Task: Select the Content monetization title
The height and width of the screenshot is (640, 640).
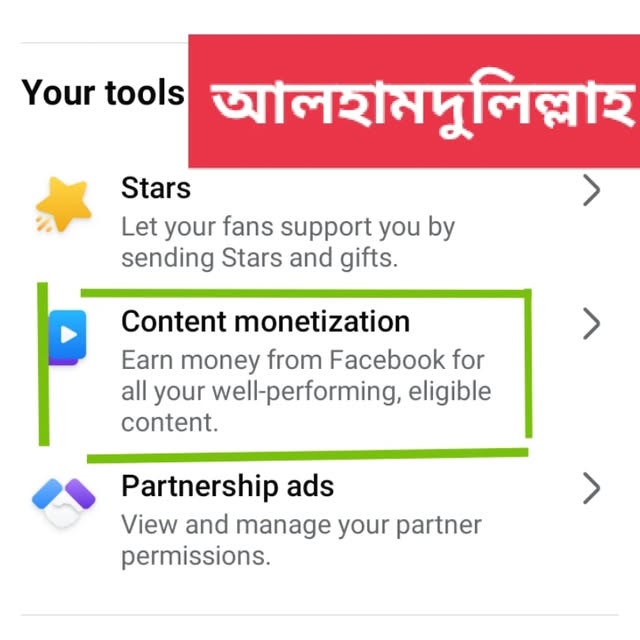Action: pos(266,322)
